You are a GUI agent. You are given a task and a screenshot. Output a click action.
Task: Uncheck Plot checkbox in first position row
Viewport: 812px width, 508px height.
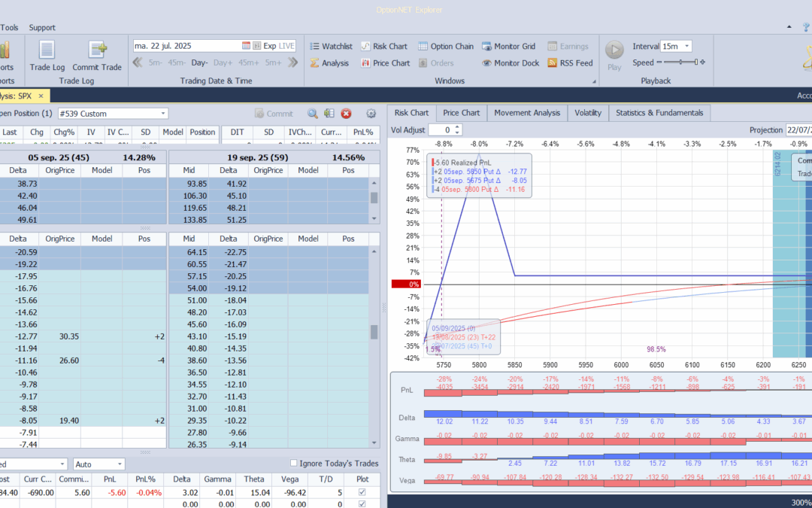tap(363, 493)
